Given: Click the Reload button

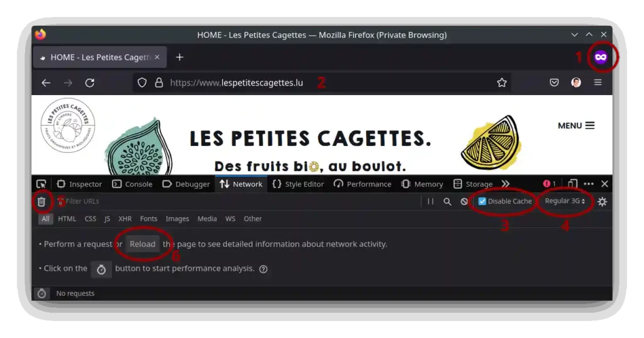Looking at the screenshot, I should click(x=142, y=244).
